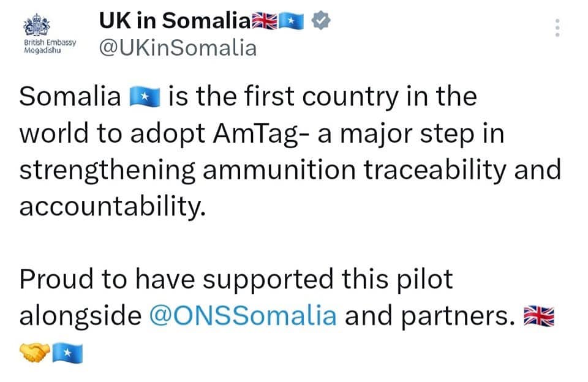Click the royal coat of arms crest
588x382 pixels.
click(36, 24)
